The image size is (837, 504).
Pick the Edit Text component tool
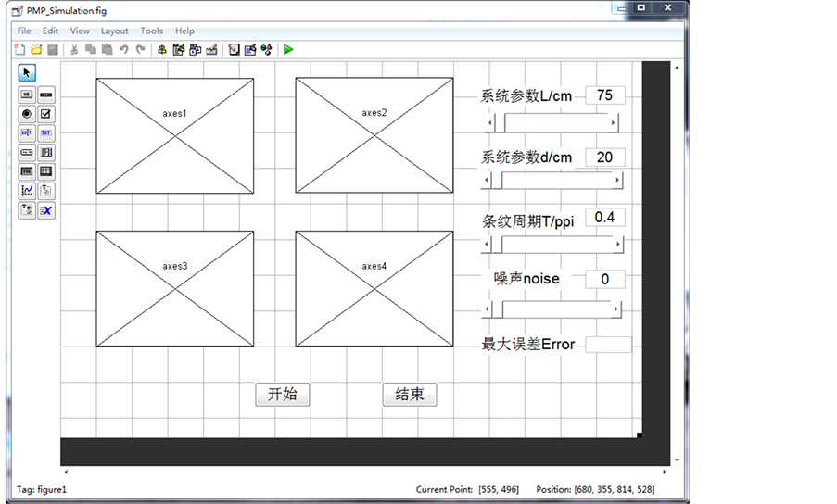point(27,132)
